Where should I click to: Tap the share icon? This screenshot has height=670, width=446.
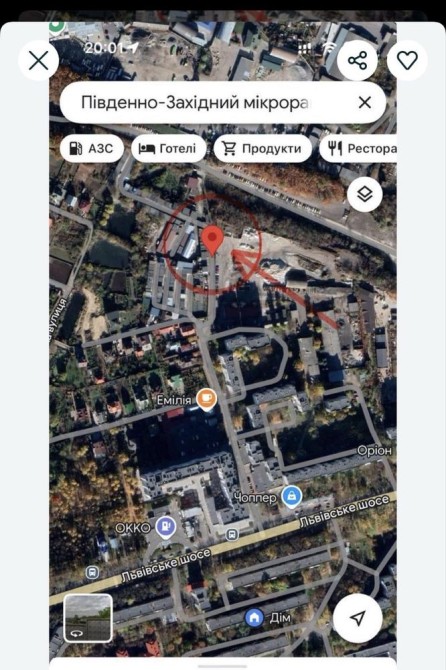pyautogui.click(x=357, y=60)
